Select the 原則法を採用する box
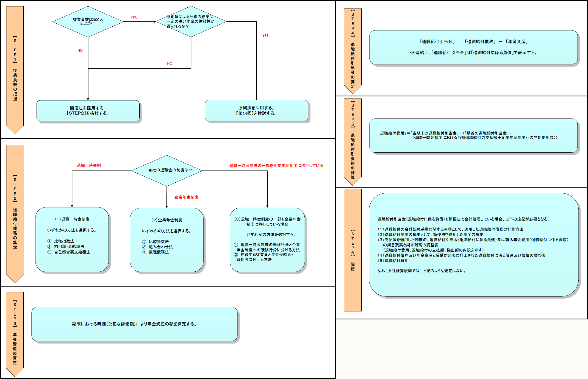588x379 pixels. tap(256, 111)
